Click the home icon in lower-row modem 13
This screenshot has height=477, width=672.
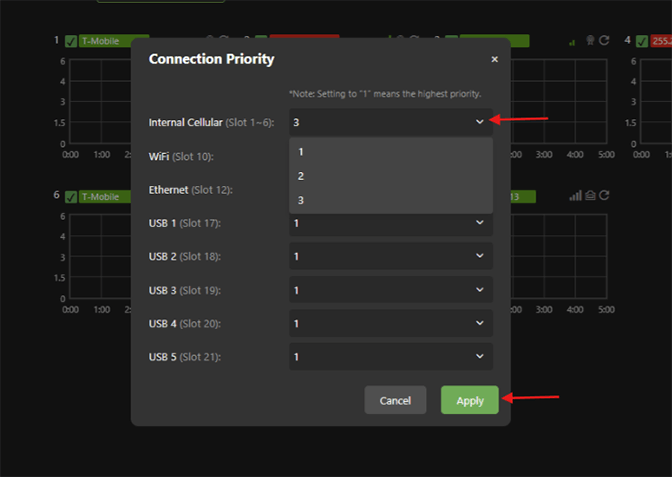click(590, 195)
